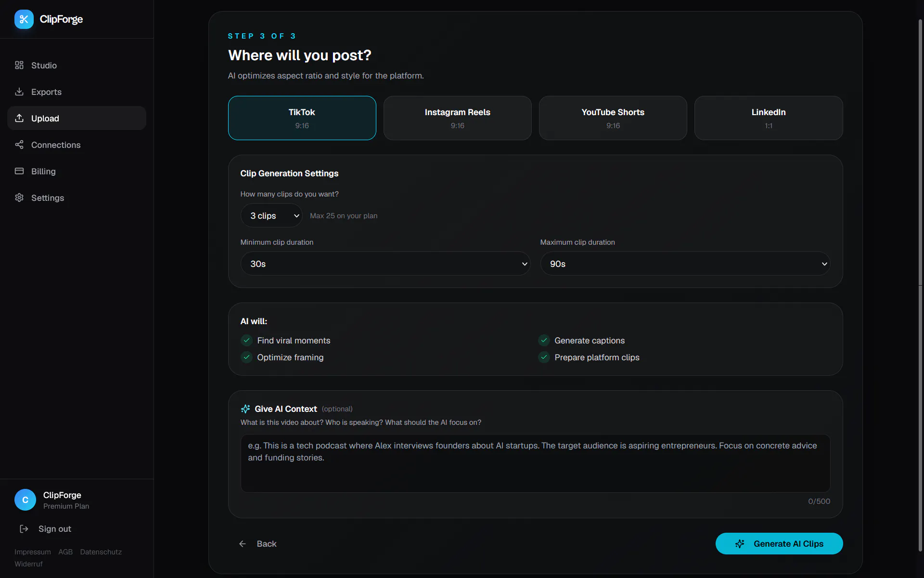Click the Connections share icon

click(x=19, y=144)
